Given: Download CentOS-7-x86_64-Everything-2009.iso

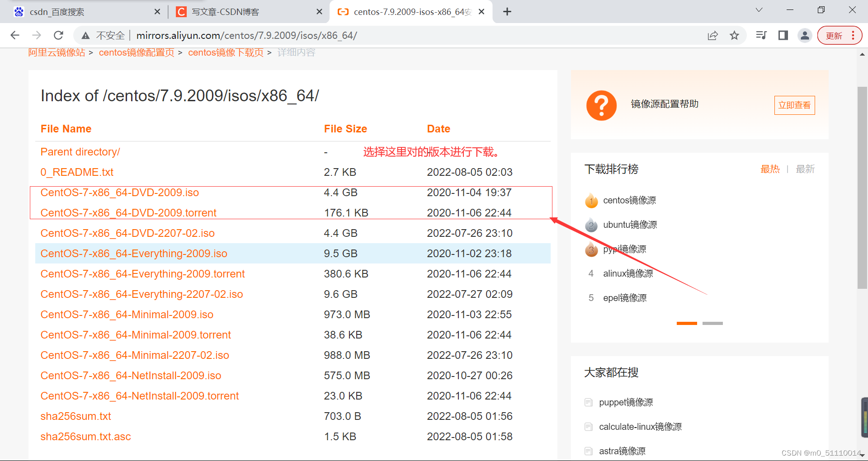Looking at the screenshot, I should (x=134, y=254).
